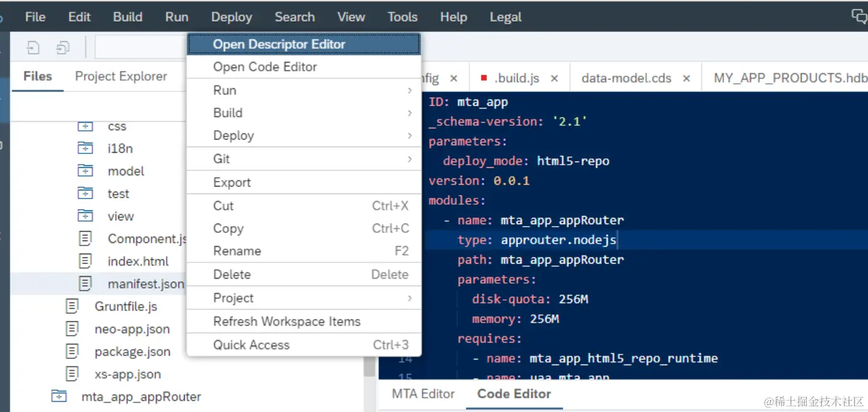Select manifest.json in file tree

pos(146,284)
